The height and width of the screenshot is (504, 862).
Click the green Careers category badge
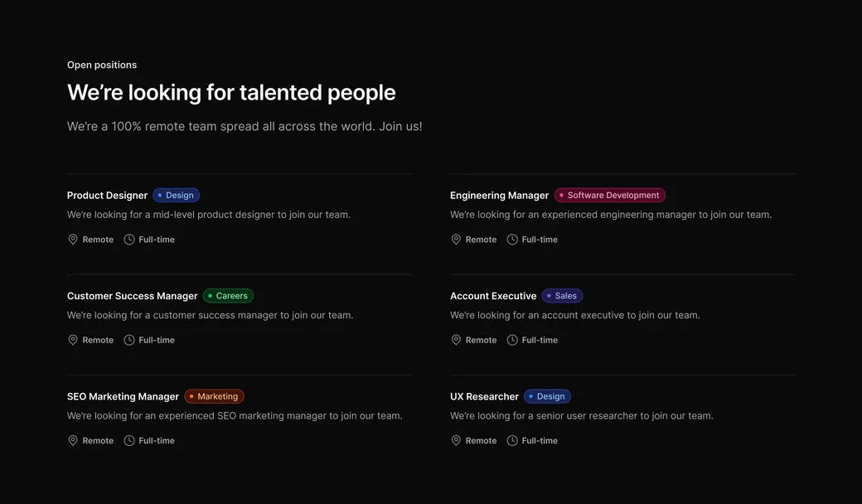(x=228, y=296)
